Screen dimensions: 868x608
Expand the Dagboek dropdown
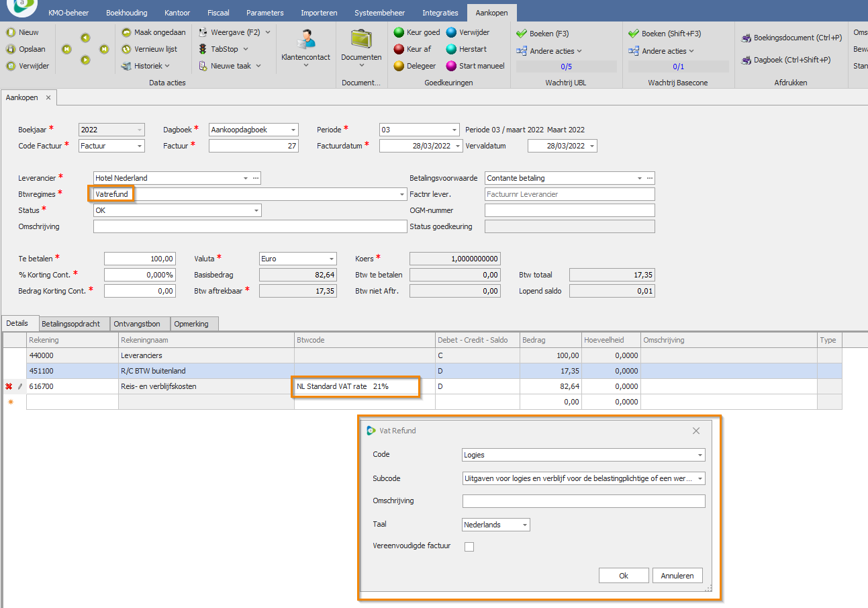pyautogui.click(x=293, y=130)
